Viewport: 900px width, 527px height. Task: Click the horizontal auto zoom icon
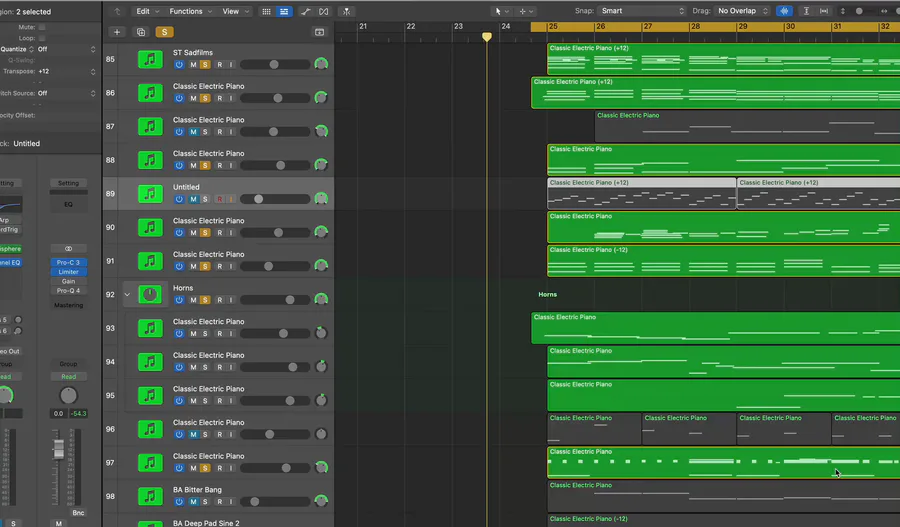point(824,11)
